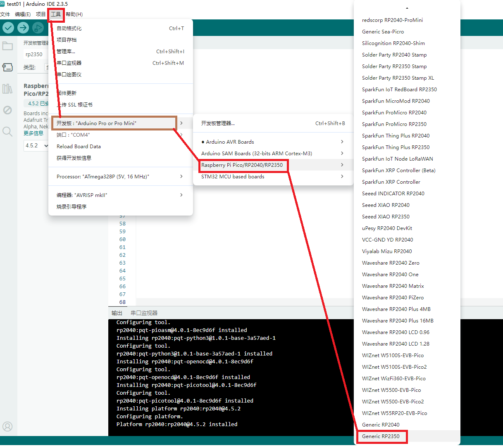Image resolution: width=503 pixels, height=448 pixels.
Task: Switch to the 串口监视器 bottom tab
Action: click(144, 313)
